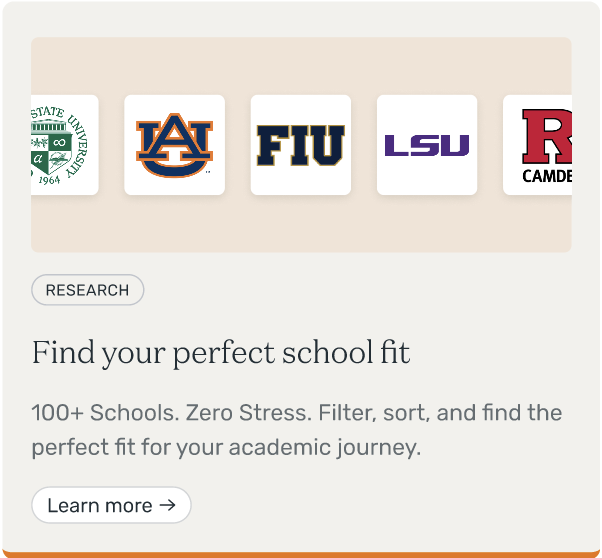
Task: Click the CAMDEN text under the Rutgers logo
Action: pos(547,177)
